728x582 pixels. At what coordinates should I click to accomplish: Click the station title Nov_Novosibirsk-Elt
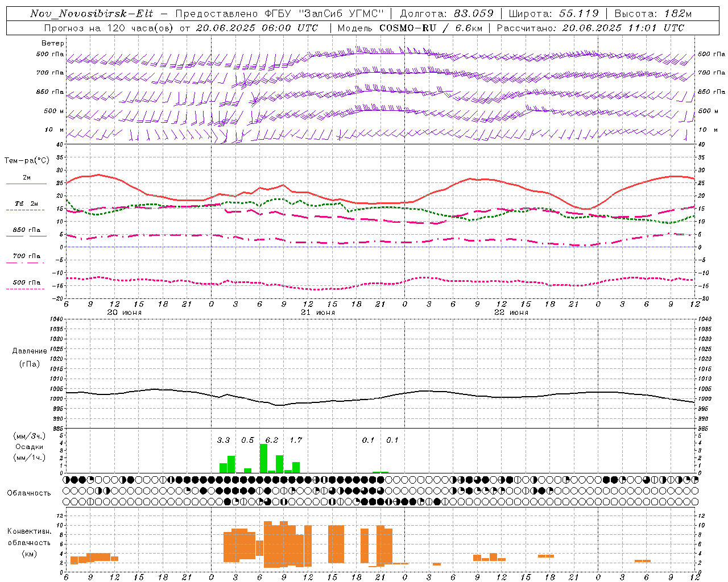(x=91, y=14)
